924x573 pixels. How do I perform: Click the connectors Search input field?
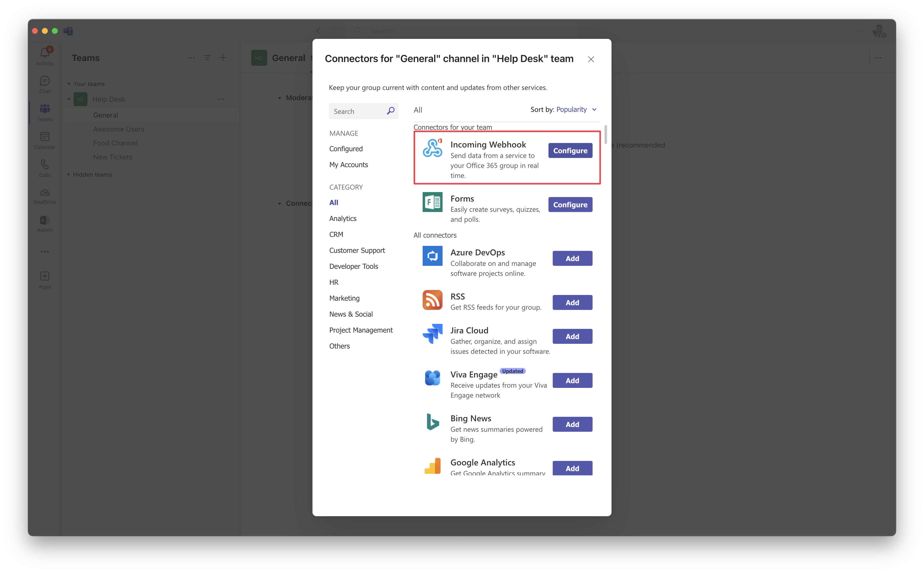[356, 111]
